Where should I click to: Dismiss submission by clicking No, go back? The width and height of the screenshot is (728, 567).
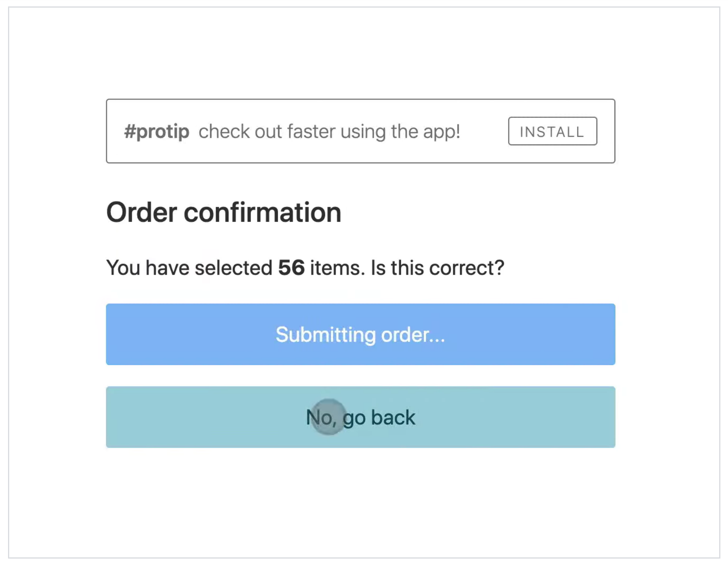(x=360, y=417)
